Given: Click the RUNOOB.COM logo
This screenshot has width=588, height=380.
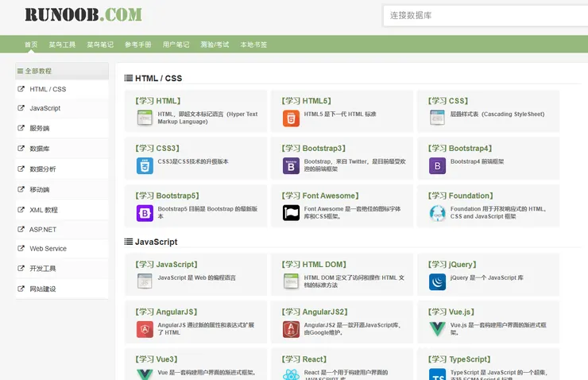Looking at the screenshot, I should coord(83,15).
